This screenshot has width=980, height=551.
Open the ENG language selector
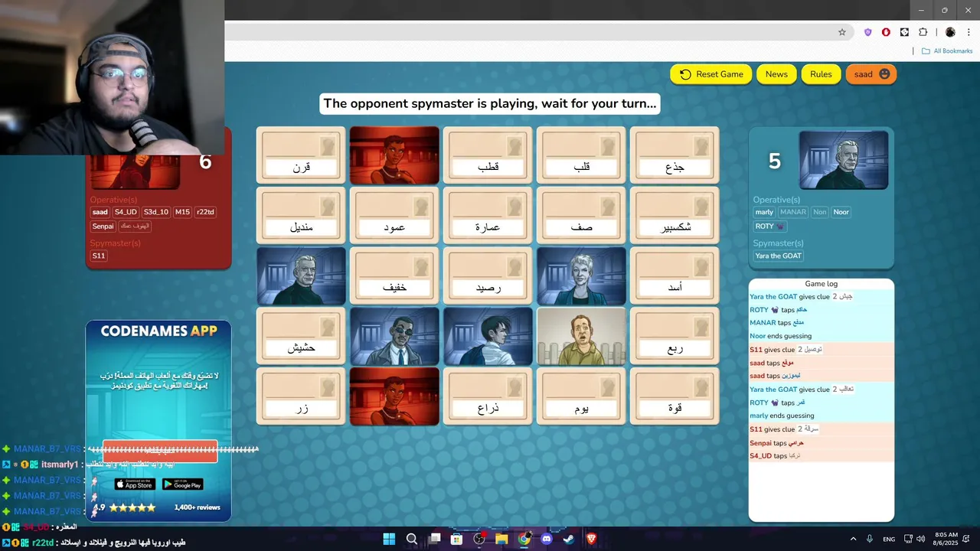889,540
